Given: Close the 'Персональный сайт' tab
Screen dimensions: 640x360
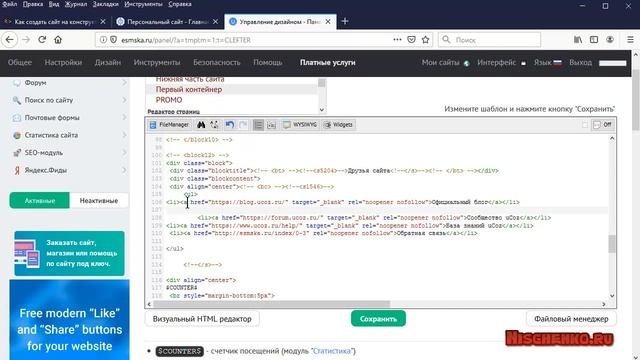Looking at the screenshot, I should pos(216,22).
